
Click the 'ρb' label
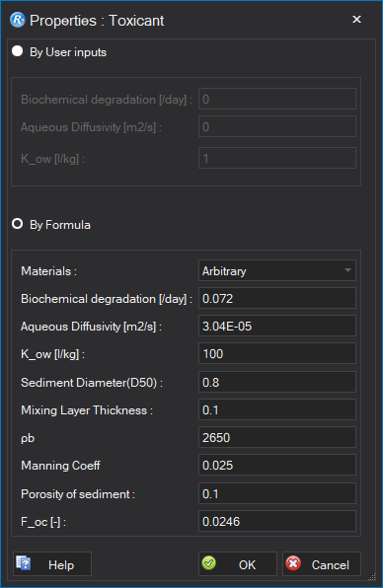(x=28, y=438)
